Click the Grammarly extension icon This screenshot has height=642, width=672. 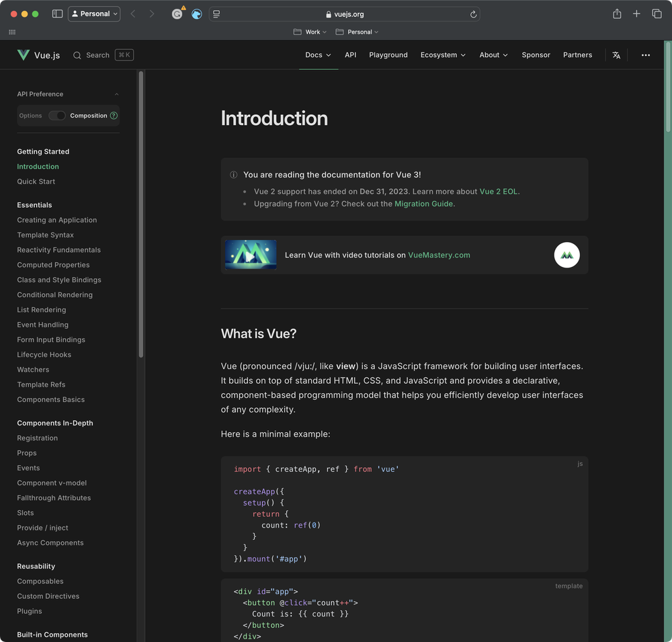point(177,13)
